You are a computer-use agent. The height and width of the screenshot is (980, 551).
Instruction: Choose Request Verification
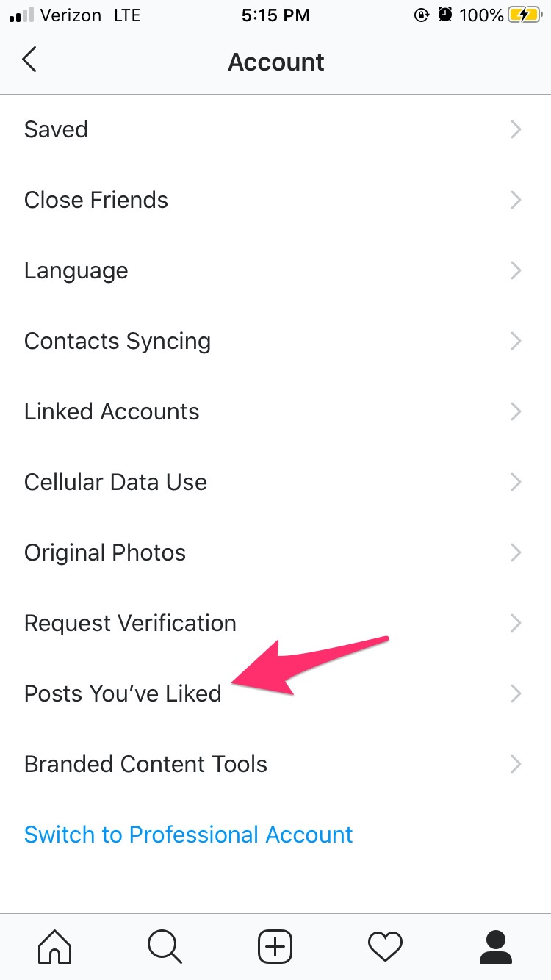[130, 623]
